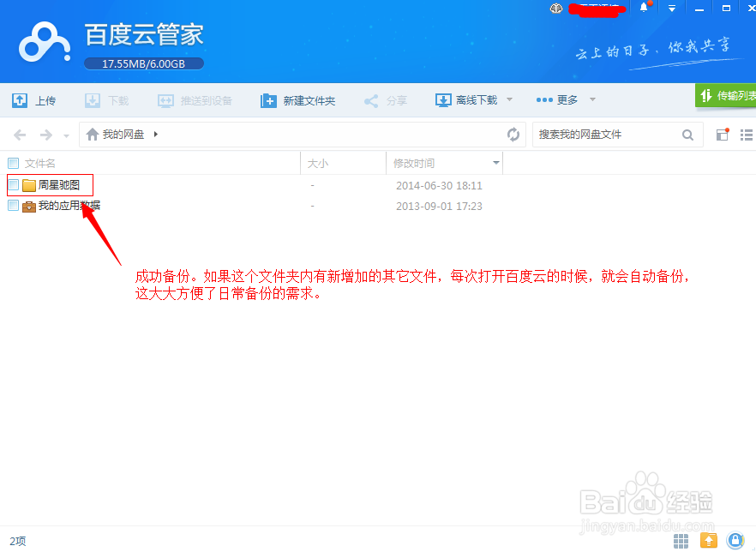
Task: Click the 修改时间 sort dropdown arrow
Action: [496, 163]
